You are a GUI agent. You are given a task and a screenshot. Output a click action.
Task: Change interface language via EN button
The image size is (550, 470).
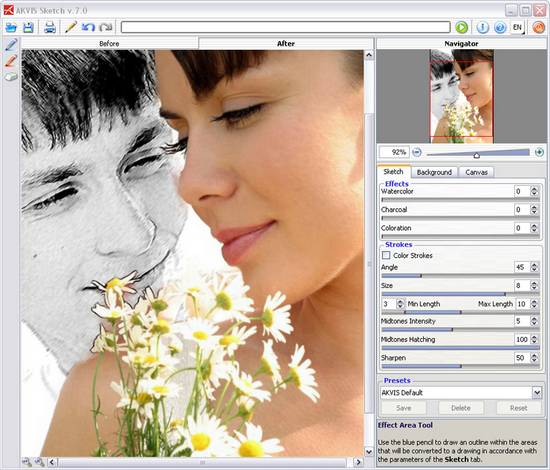click(x=518, y=27)
